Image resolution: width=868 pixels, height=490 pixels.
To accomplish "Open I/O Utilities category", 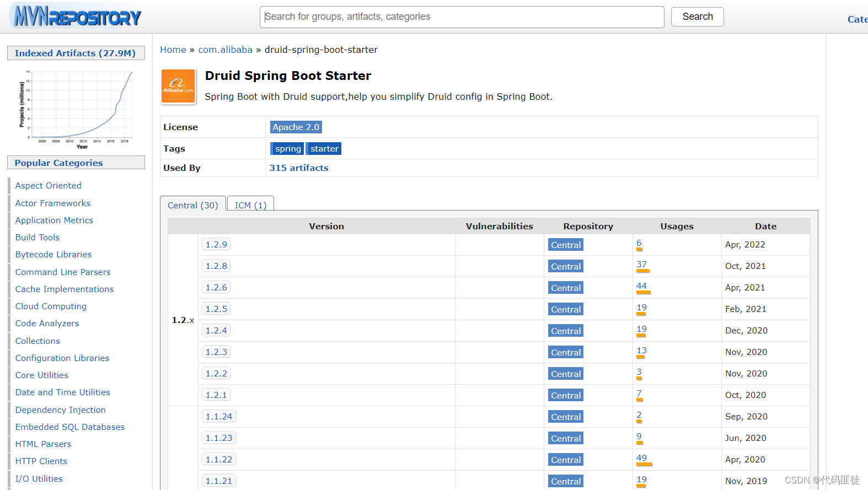I will (x=39, y=479).
